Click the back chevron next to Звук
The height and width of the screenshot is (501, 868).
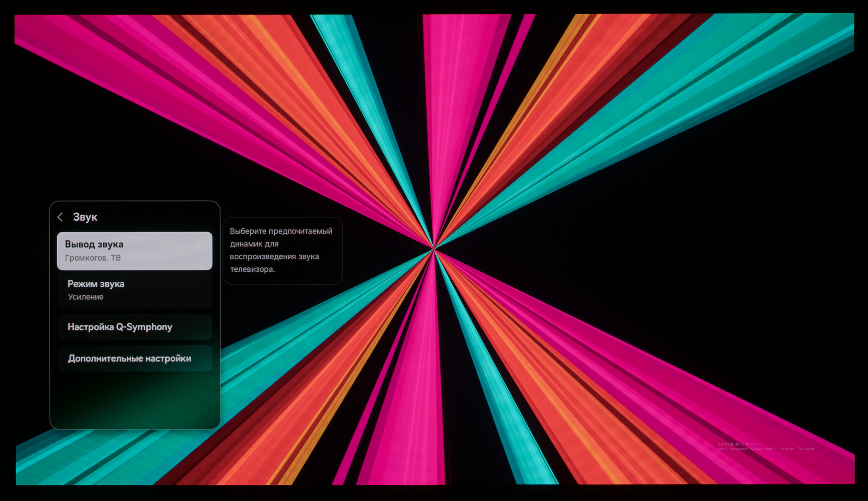(x=60, y=217)
